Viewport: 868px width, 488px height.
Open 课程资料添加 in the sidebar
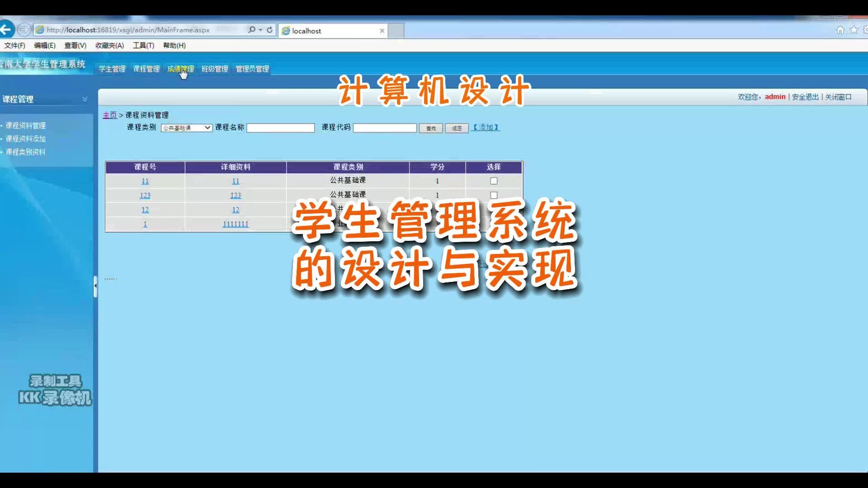[25, 139]
